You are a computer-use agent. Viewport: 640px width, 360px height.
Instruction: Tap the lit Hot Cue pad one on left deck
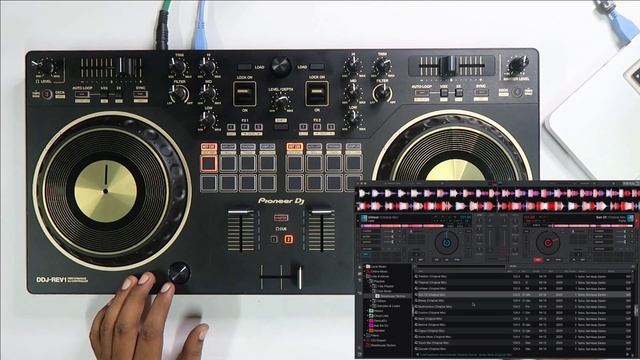209,163
